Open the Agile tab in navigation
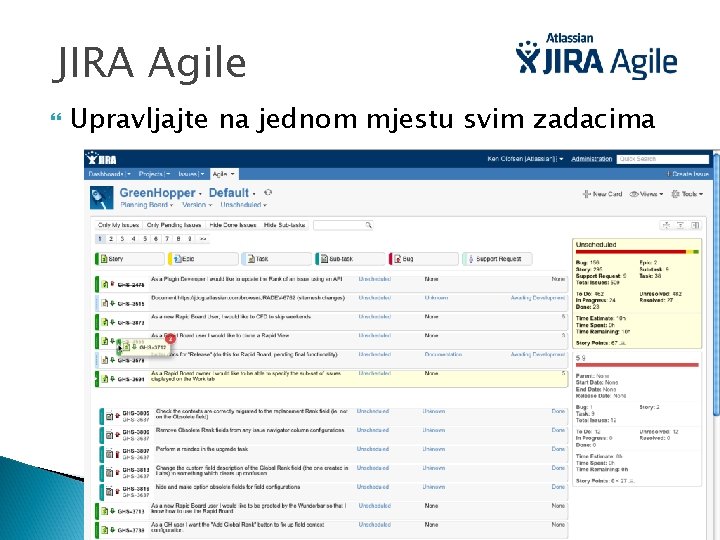720x540 pixels. [224, 174]
